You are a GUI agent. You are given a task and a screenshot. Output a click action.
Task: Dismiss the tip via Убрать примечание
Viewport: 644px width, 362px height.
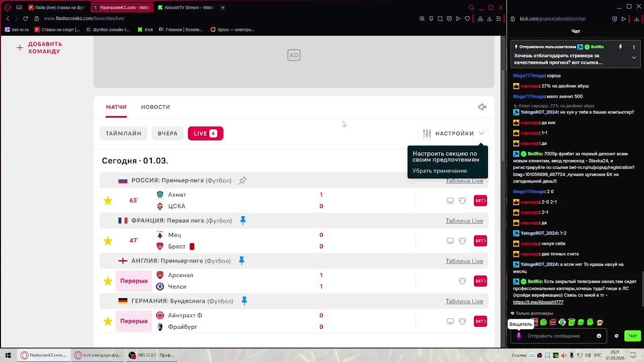[440, 171]
